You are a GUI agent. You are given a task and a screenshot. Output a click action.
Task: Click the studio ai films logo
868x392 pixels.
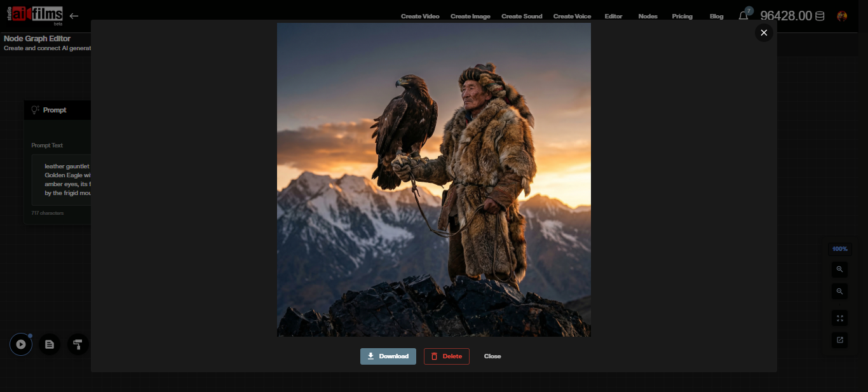[x=35, y=15]
